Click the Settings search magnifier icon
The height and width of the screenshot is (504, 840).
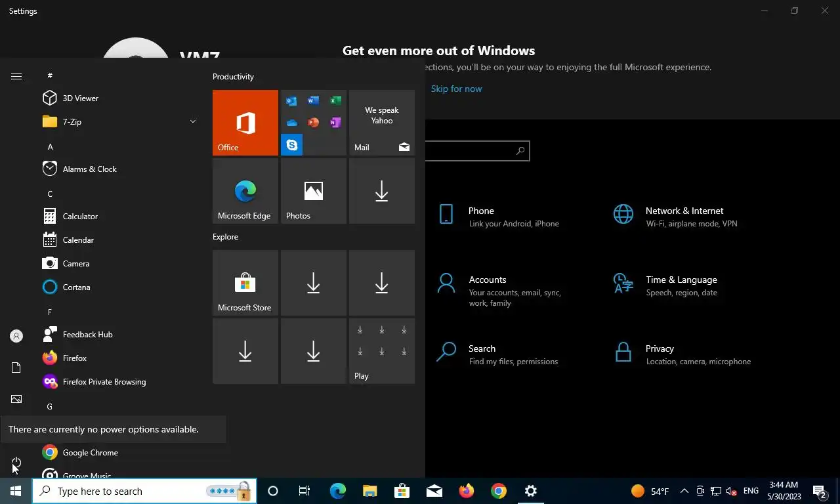[520, 151]
